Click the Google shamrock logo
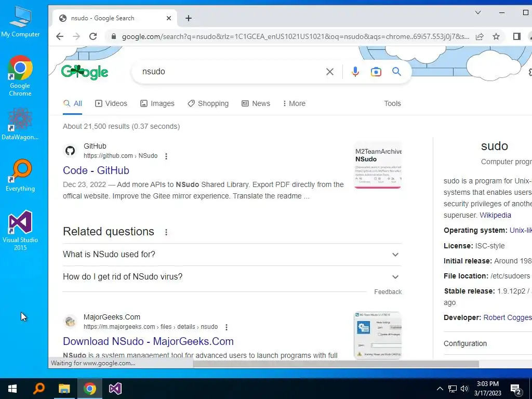The height and width of the screenshot is (399, 532). click(85, 72)
